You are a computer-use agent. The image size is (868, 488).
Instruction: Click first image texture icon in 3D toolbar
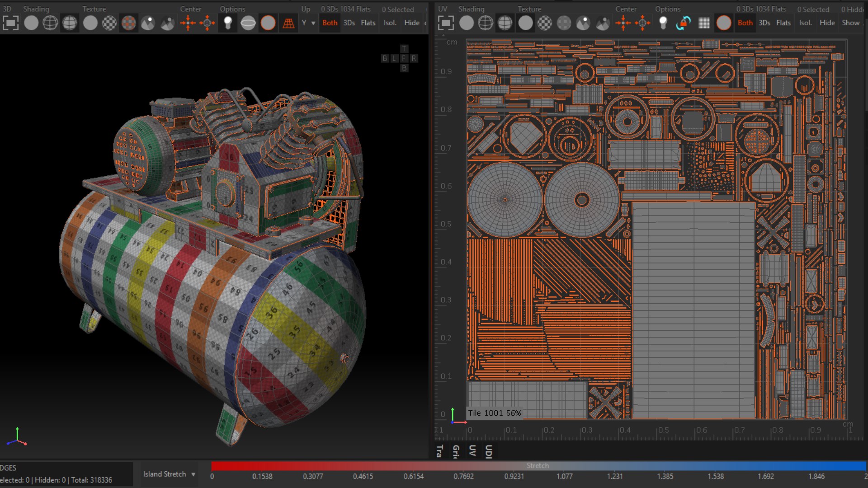point(148,23)
